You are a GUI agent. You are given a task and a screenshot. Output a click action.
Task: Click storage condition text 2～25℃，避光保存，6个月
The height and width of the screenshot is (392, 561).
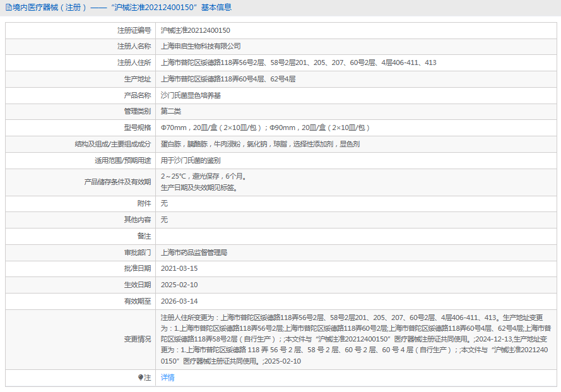click(x=204, y=177)
